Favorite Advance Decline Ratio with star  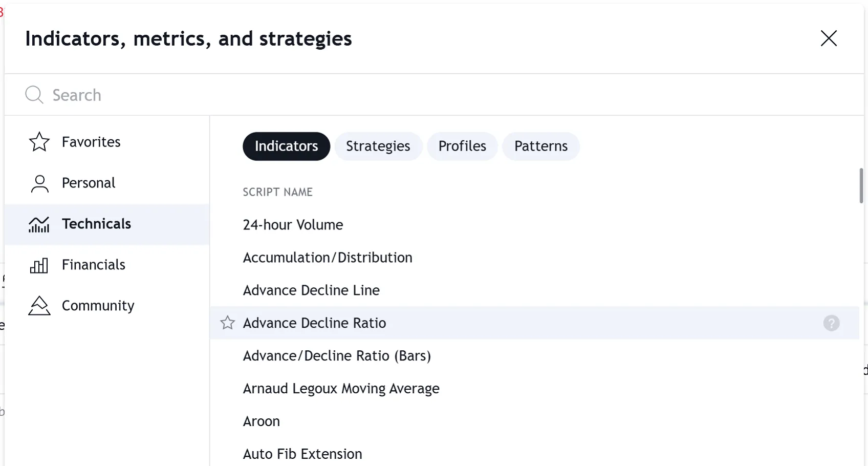228,323
